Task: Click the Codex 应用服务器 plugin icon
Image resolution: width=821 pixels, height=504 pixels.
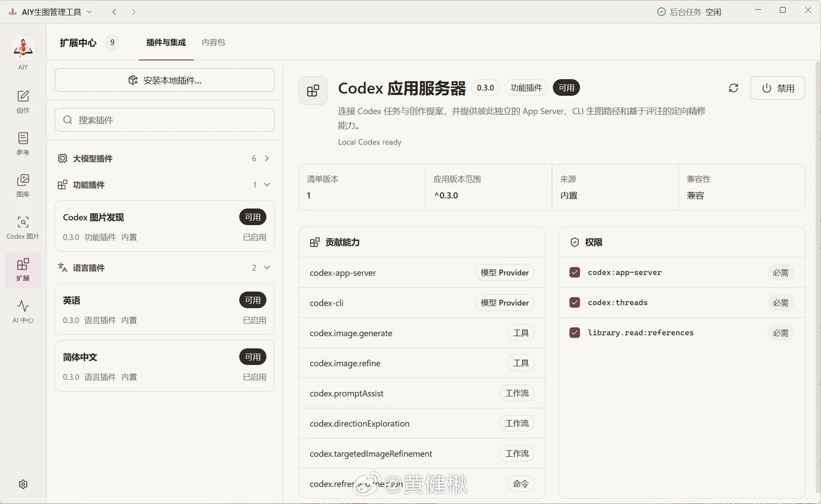Action: [313, 90]
